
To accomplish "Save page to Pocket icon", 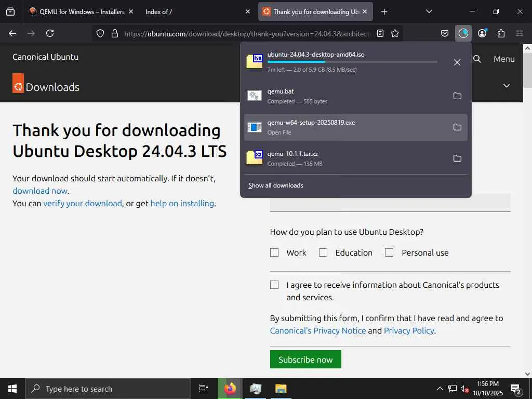I will coord(445,33).
